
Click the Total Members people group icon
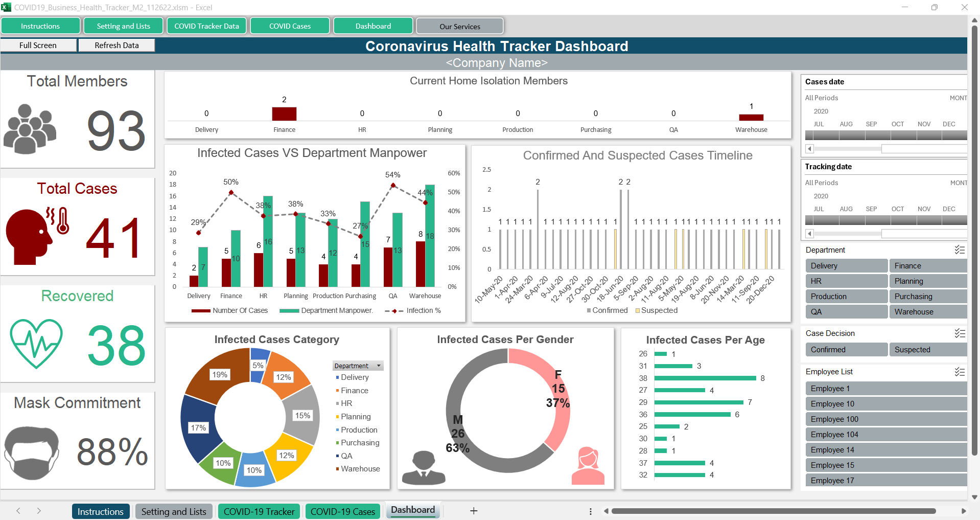click(30, 129)
